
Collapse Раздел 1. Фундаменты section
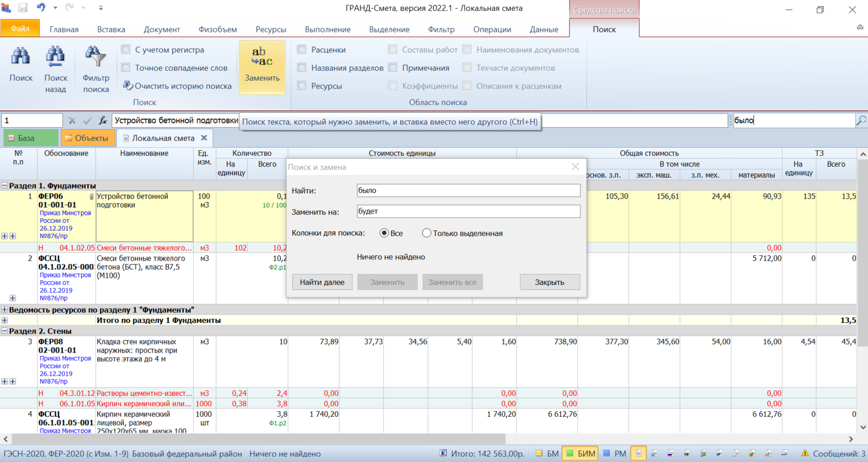tap(5, 186)
